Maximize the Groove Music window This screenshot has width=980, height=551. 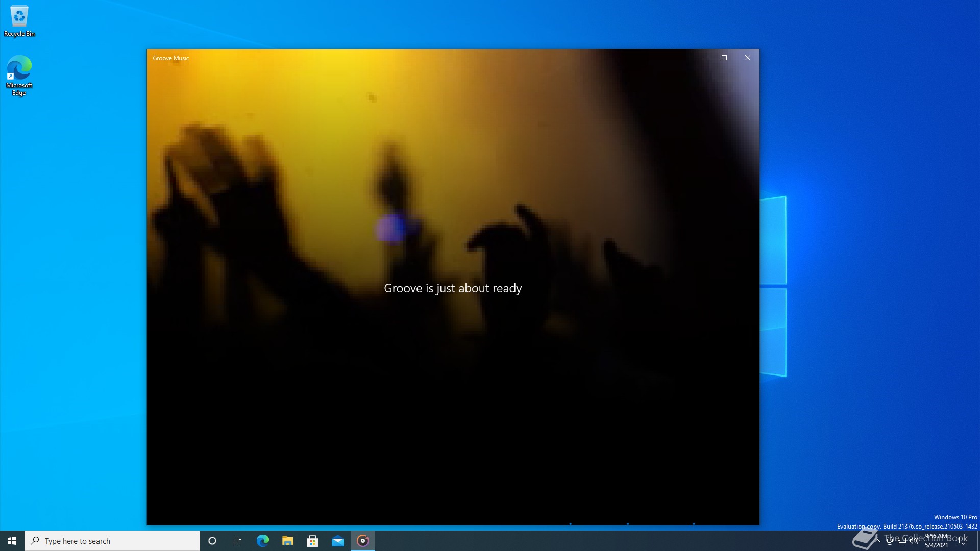[724, 58]
